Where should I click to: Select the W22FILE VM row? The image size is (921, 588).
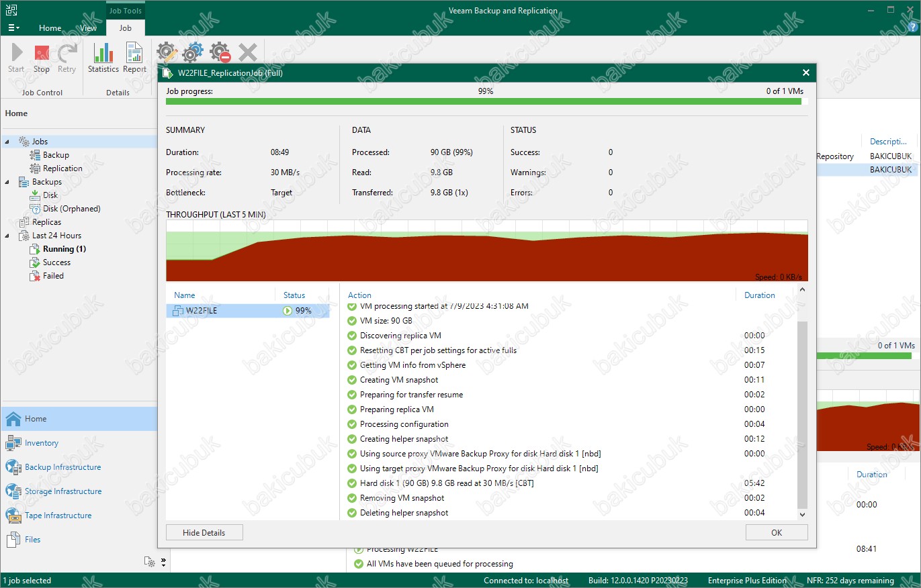pos(248,311)
